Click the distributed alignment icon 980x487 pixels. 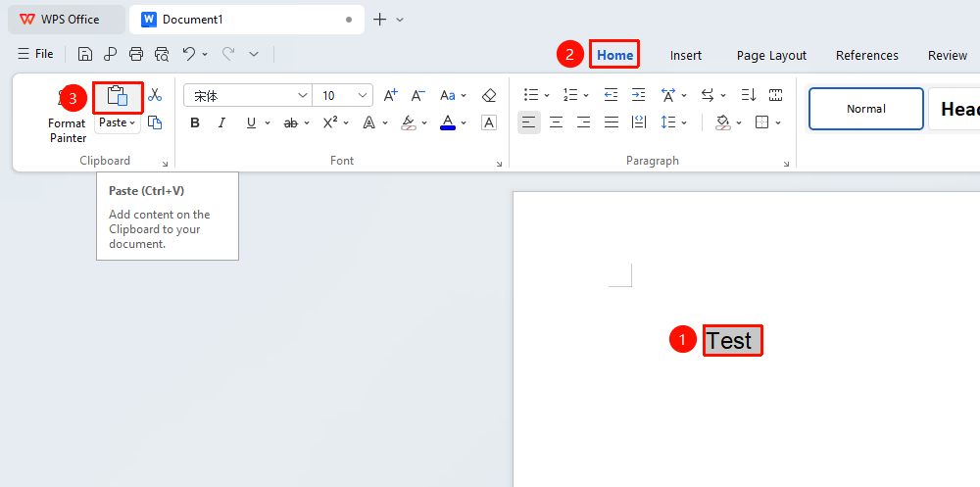point(639,122)
